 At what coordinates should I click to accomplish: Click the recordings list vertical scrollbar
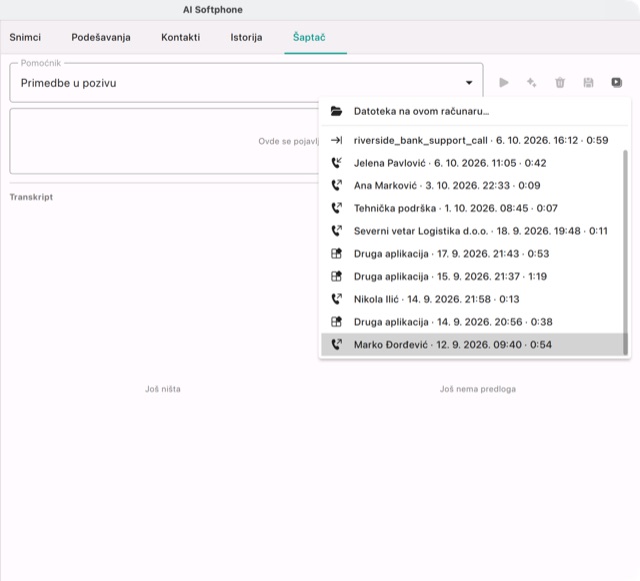(x=625, y=252)
